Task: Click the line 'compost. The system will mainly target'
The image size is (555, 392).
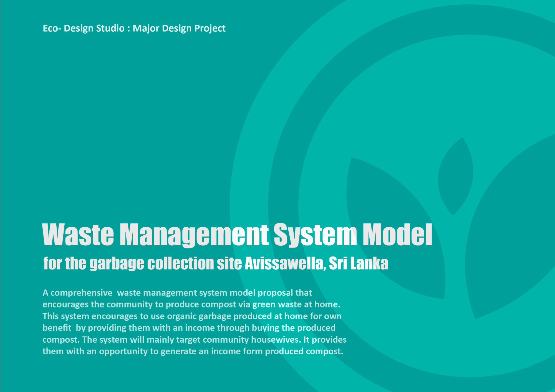Action: pyautogui.click(x=195, y=340)
